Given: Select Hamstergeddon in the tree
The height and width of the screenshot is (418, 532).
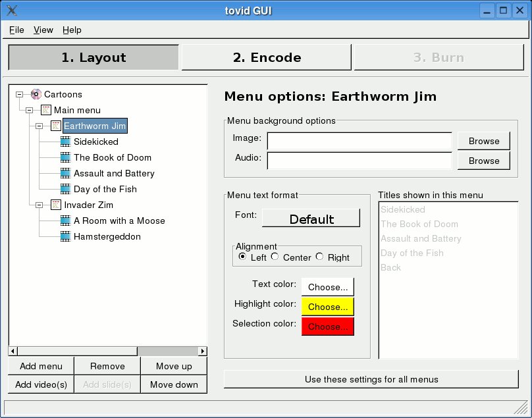Looking at the screenshot, I should 107,236.
